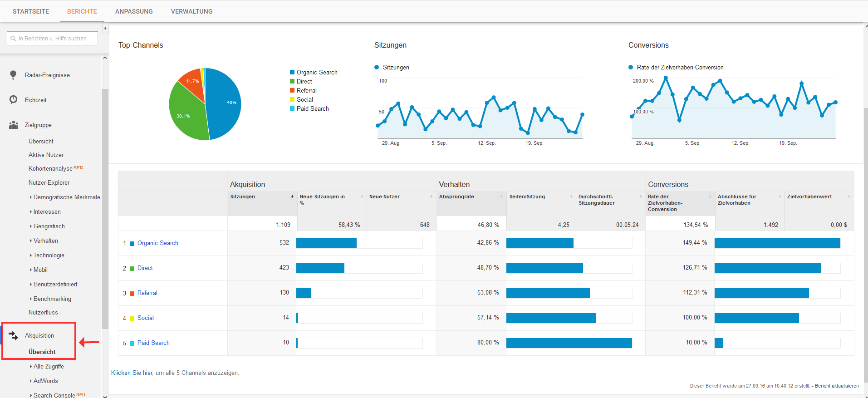Click the Echtzeit clock icon
Image resolution: width=868 pixels, height=398 pixels.
click(14, 100)
